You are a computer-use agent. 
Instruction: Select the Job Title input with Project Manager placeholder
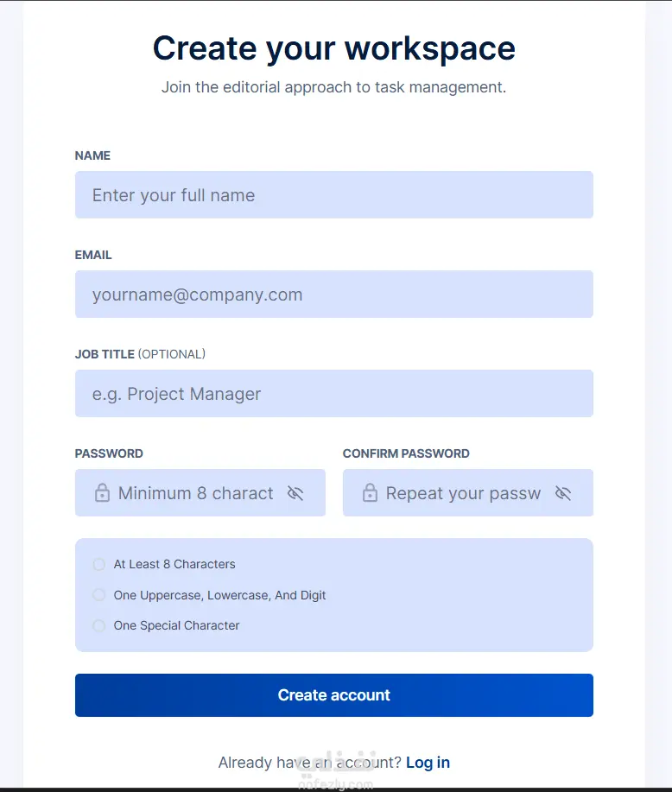[334, 394]
